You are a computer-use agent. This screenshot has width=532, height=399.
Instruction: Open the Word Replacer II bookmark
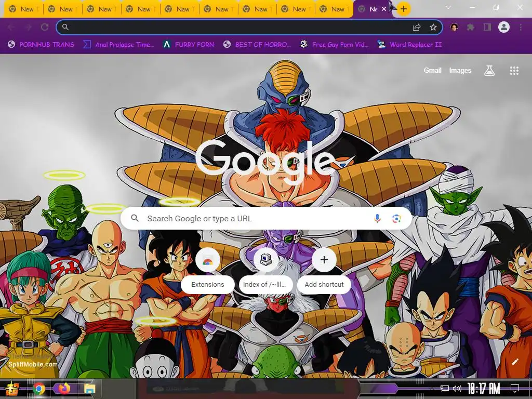[409, 45]
